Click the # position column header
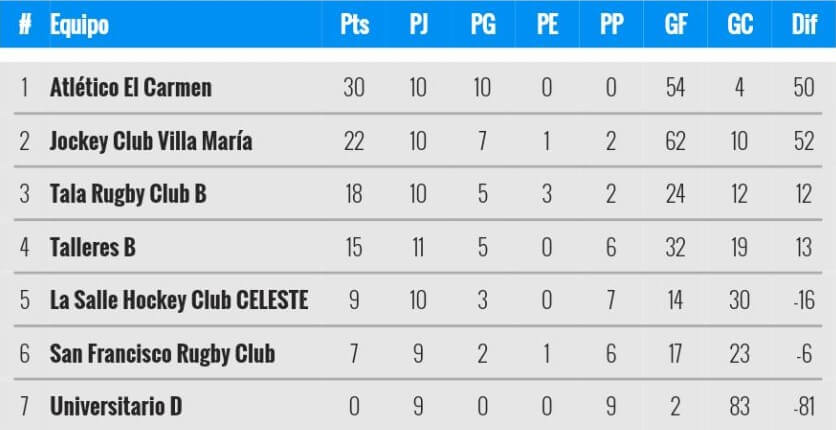Viewport: 836px width, 430px height. click(x=24, y=25)
